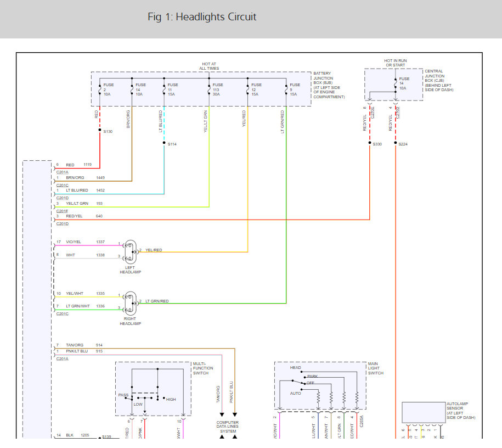Select the "HOT AT ALL TIMES" label
The width and height of the screenshot is (502, 448).
[209, 66]
